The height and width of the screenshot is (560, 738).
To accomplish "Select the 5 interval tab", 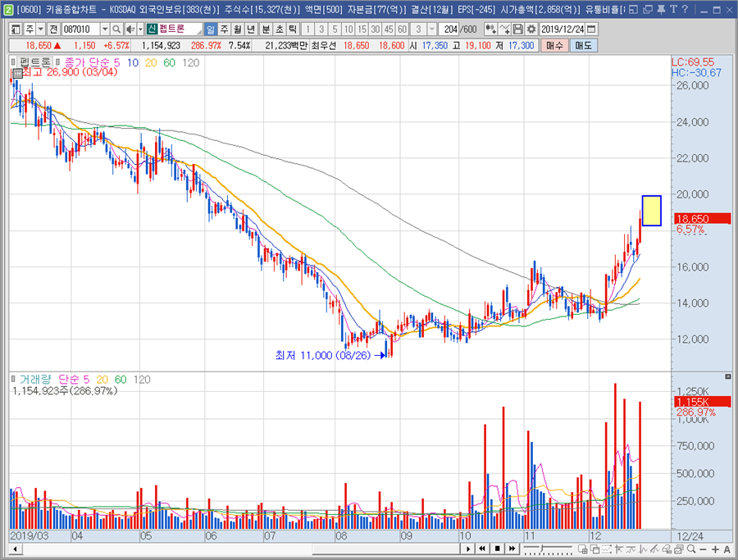I will (335, 30).
